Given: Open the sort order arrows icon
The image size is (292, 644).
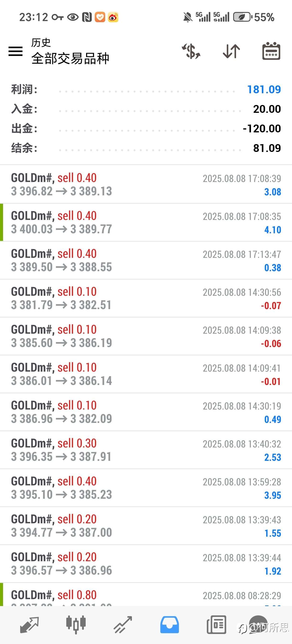Looking at the screenshot, I should pyautogui.click(x=231, y=51).
